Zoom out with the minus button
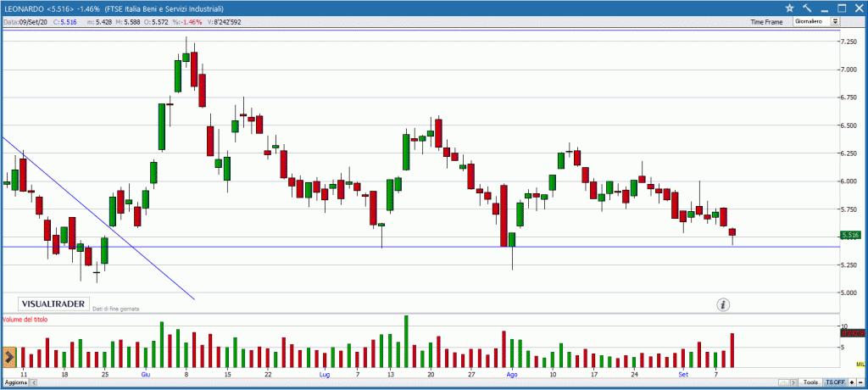The width and height of the screenshot is (868, 390). click(x=860, y=382)
